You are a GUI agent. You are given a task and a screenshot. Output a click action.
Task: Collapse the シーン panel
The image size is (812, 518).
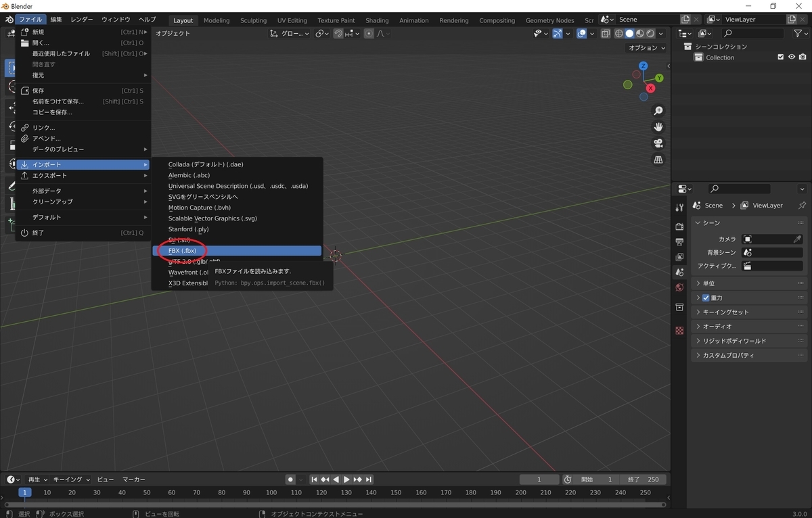coord(749,223)
